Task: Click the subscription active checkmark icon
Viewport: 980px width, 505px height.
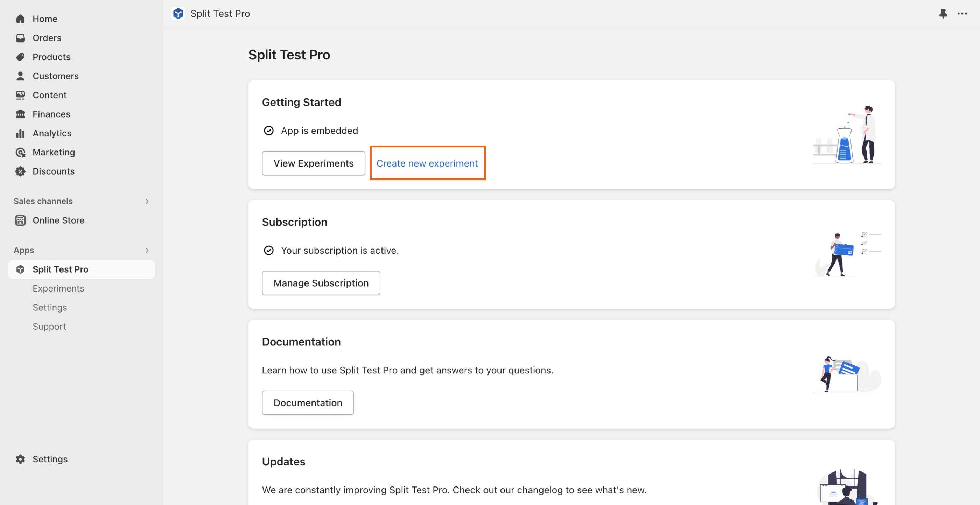Action: 268,250
